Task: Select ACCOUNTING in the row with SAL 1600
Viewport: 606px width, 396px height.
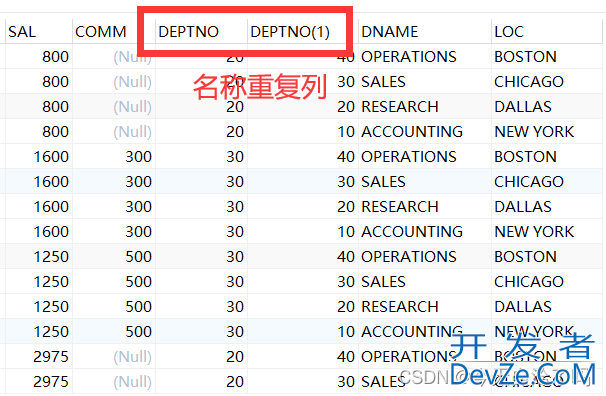Action: [412, 232]
